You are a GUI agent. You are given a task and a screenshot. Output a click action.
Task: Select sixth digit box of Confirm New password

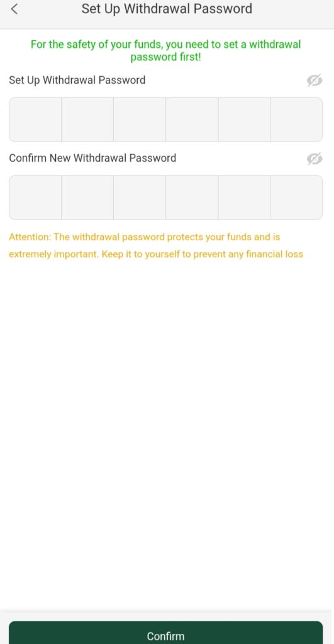(296, 197)
